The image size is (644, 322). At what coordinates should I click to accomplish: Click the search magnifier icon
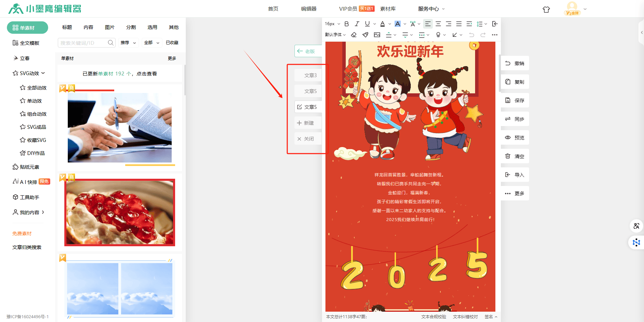coord(111,43)
